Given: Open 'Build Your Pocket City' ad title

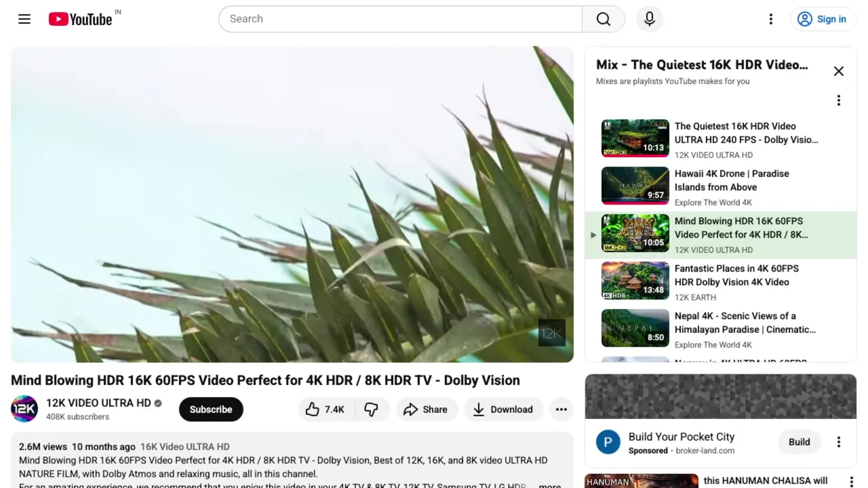Looking at the screenshot, I should tap(681, 436).
